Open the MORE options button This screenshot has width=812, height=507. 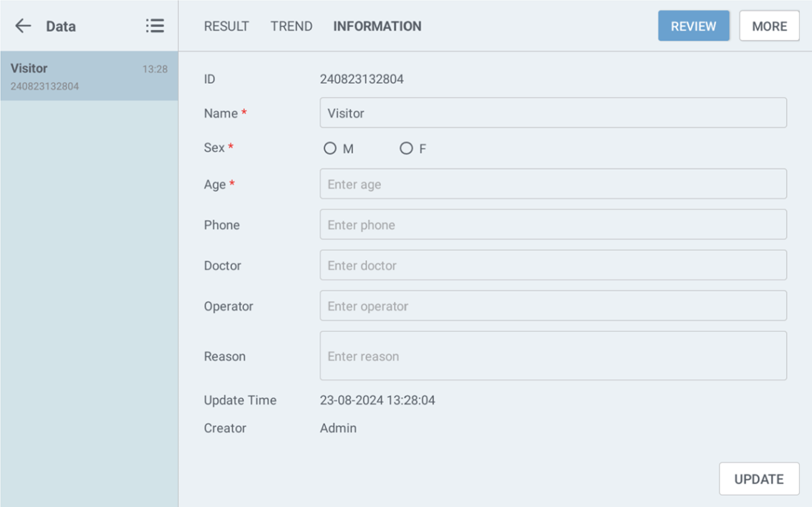769,26
